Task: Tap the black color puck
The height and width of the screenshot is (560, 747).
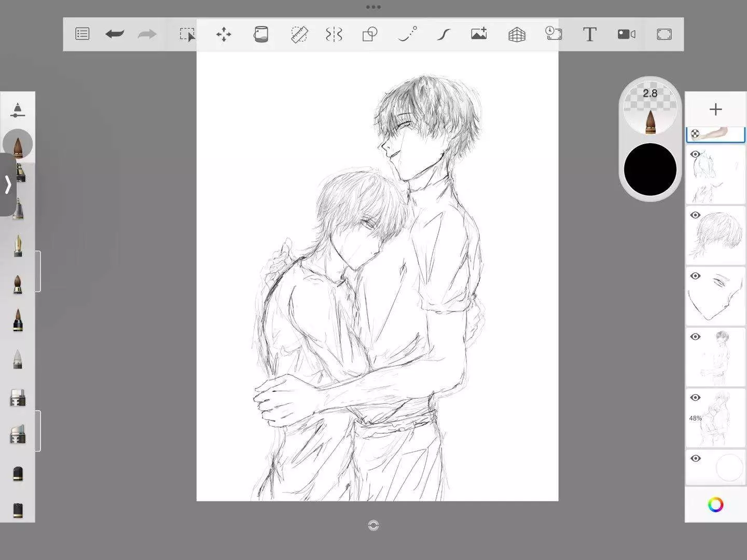Action: (650, 170)
